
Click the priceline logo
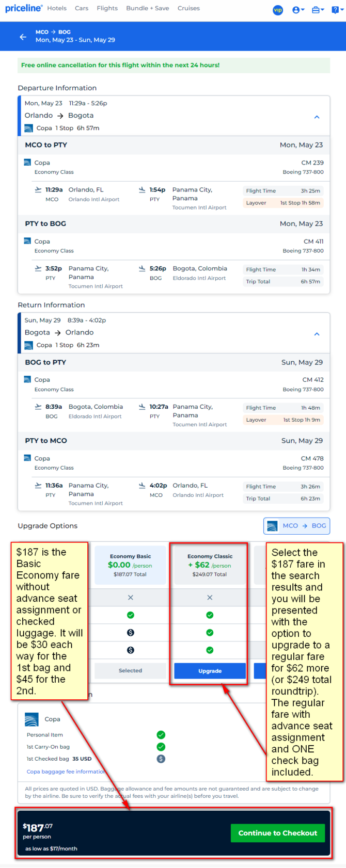[x=23, y=8]
